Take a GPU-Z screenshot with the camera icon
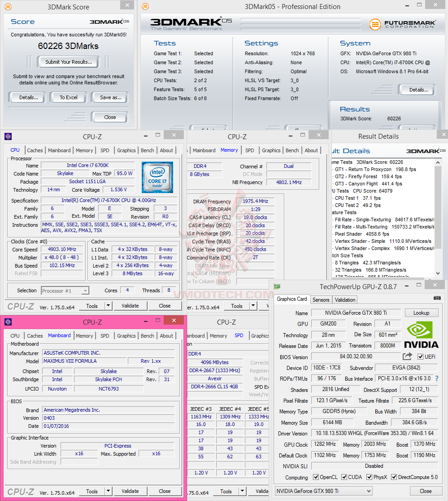The image size is (448, 501). click(x=437, y=298)
